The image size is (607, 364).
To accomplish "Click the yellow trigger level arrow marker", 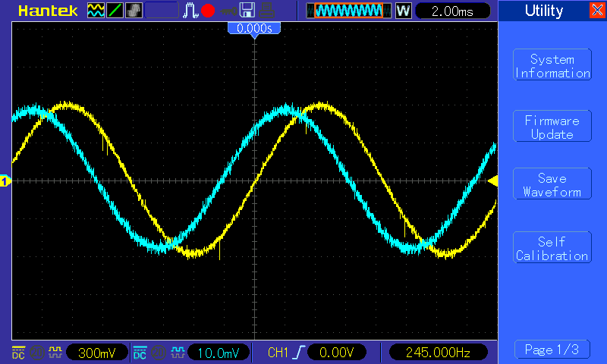I will (492, 180).
